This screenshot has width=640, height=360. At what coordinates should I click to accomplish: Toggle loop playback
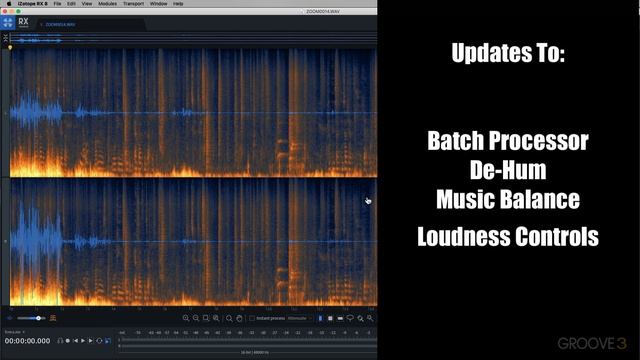click(x=99, y=340)
